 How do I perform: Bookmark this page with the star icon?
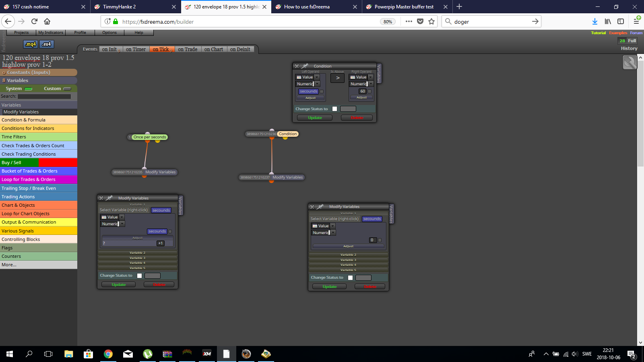(431, 21)
